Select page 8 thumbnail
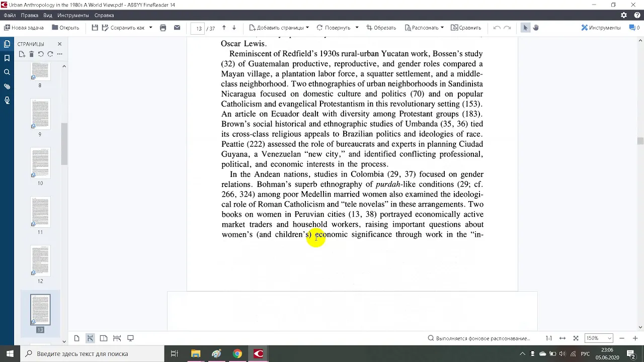The height and width of the screenshot is (362, 644). 40,72
